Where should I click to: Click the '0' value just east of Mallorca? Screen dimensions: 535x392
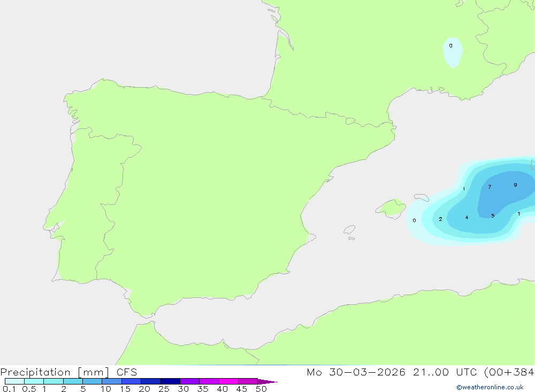[414, 220]
